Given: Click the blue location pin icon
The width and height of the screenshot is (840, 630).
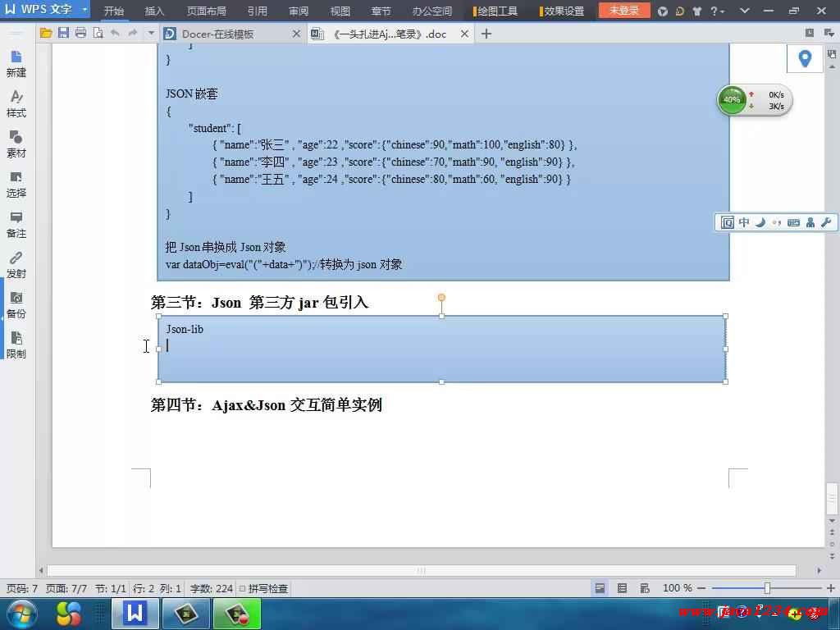Looking at the screenshot, I should pos(805,58).
